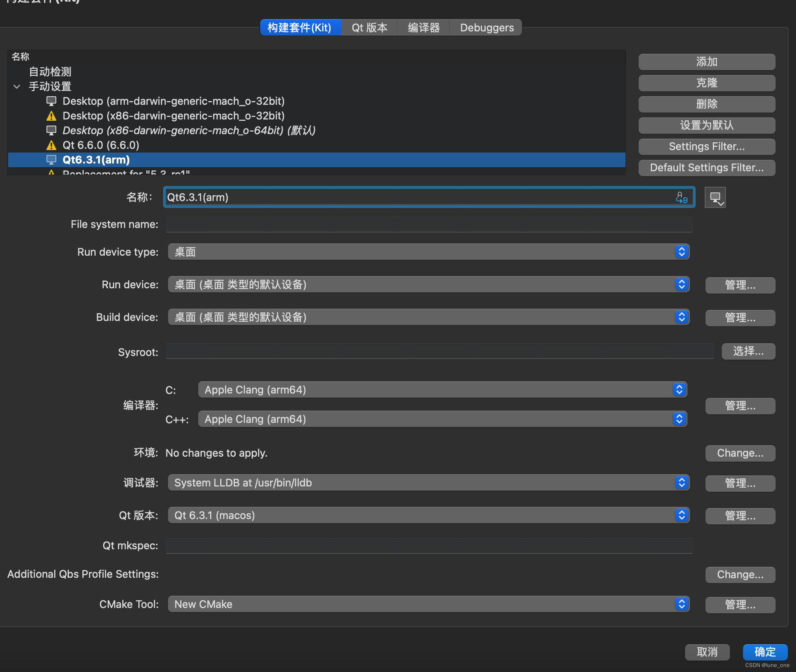Collapse the 手动设置 tree branch
This screenshot has height=672, width=796.
point(16,86)
